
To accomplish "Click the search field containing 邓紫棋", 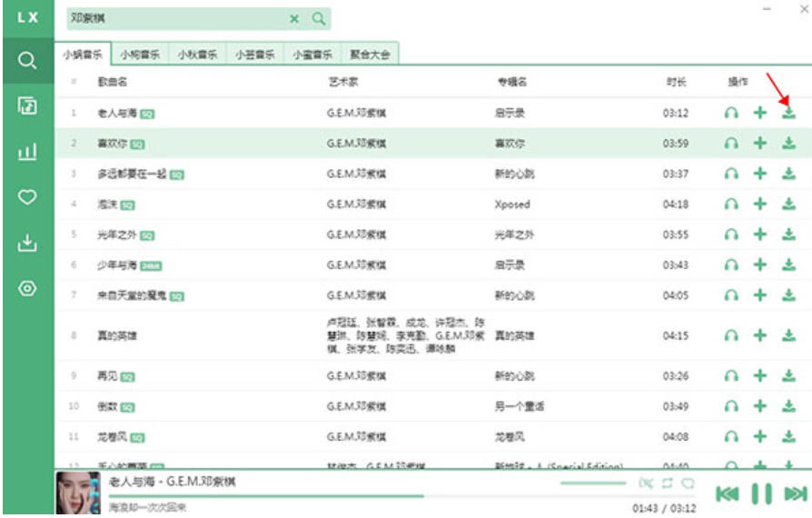I will click(x=173, y=18).
